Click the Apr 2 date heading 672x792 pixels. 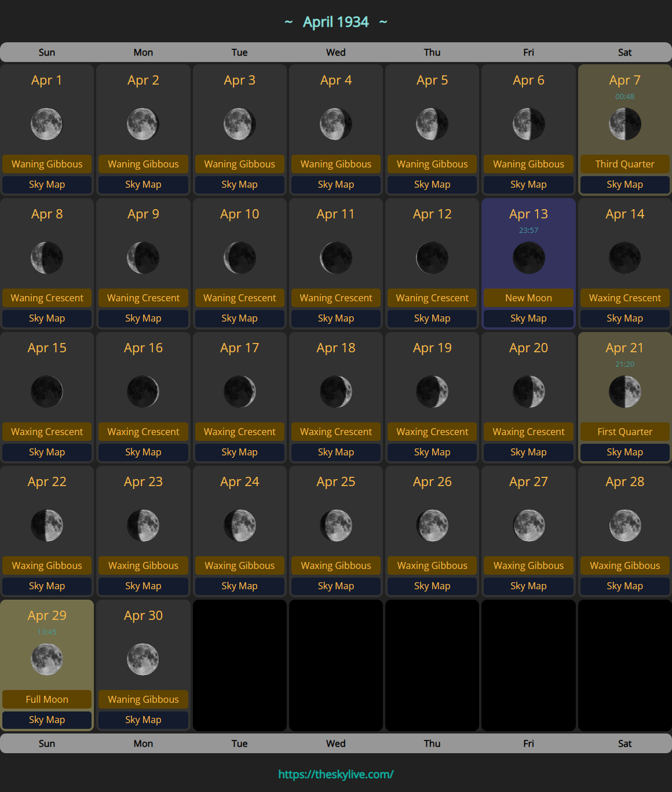143,81
